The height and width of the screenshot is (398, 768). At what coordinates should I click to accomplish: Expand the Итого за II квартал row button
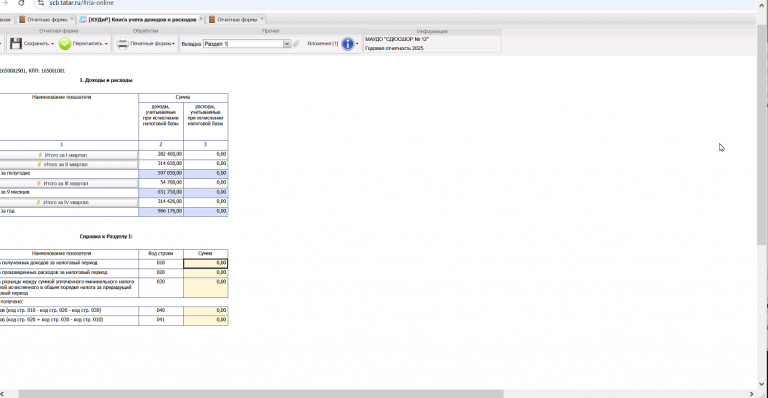click(x=68, y=164)
